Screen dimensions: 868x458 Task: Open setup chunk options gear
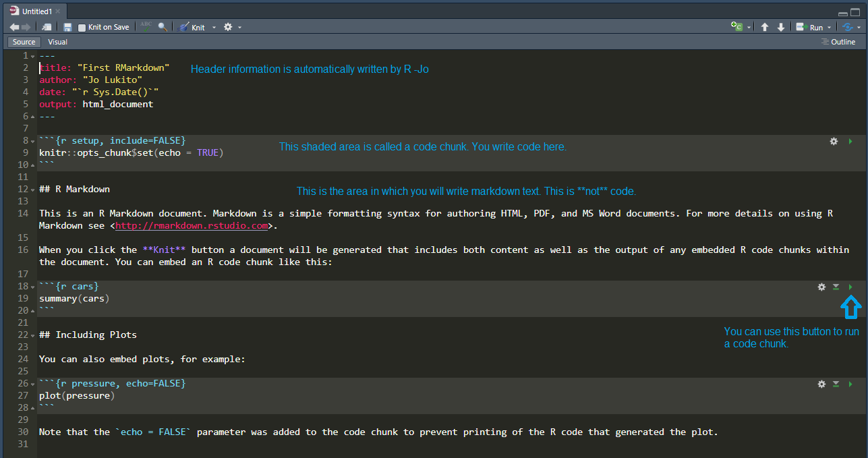(834, 142)
